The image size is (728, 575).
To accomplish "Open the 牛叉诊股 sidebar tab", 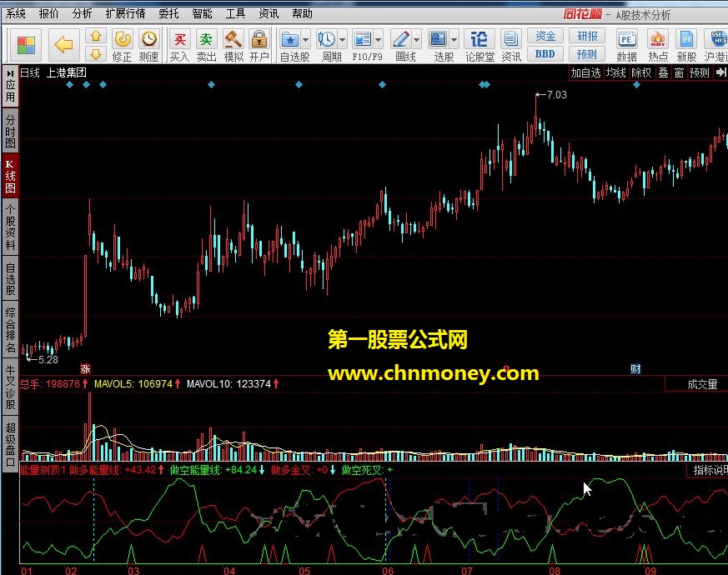I will 10,387.
